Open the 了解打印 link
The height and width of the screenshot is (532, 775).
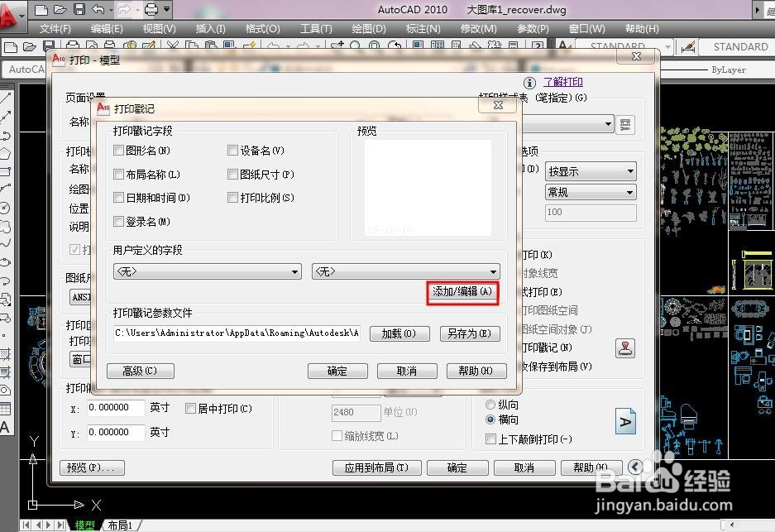(x=563, y=82)
